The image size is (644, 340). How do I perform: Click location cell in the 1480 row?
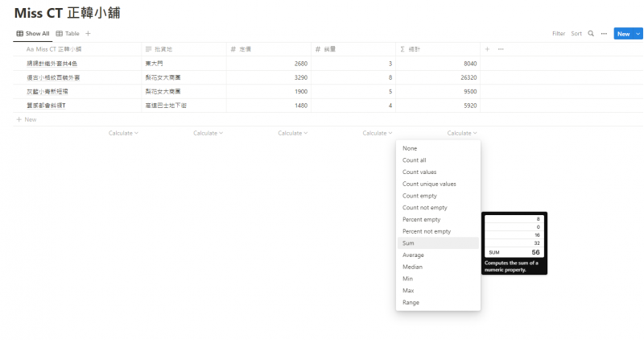point(184,106)
